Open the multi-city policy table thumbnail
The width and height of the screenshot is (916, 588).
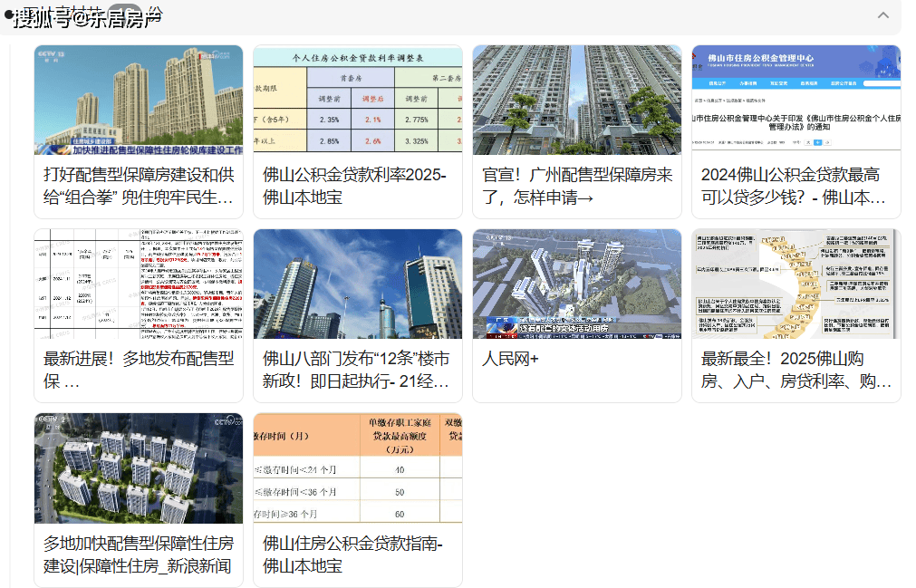[x=139, y=284]
